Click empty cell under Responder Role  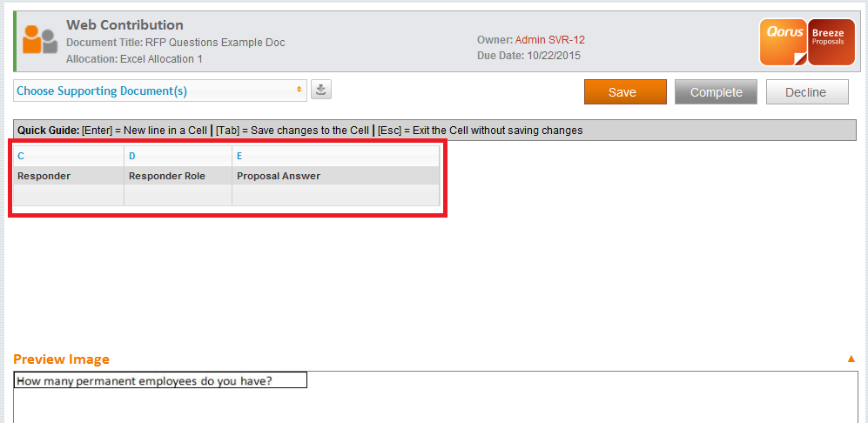click(178, 196)
